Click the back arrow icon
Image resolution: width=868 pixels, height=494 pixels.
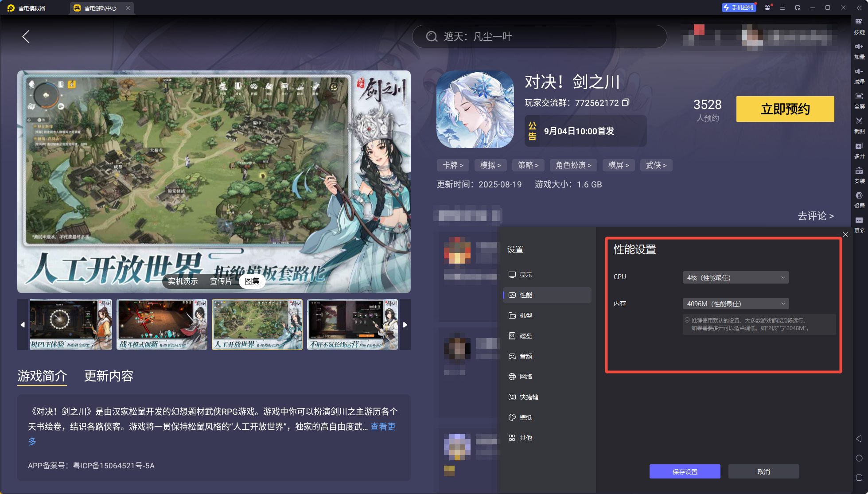[x=26, y=37]
